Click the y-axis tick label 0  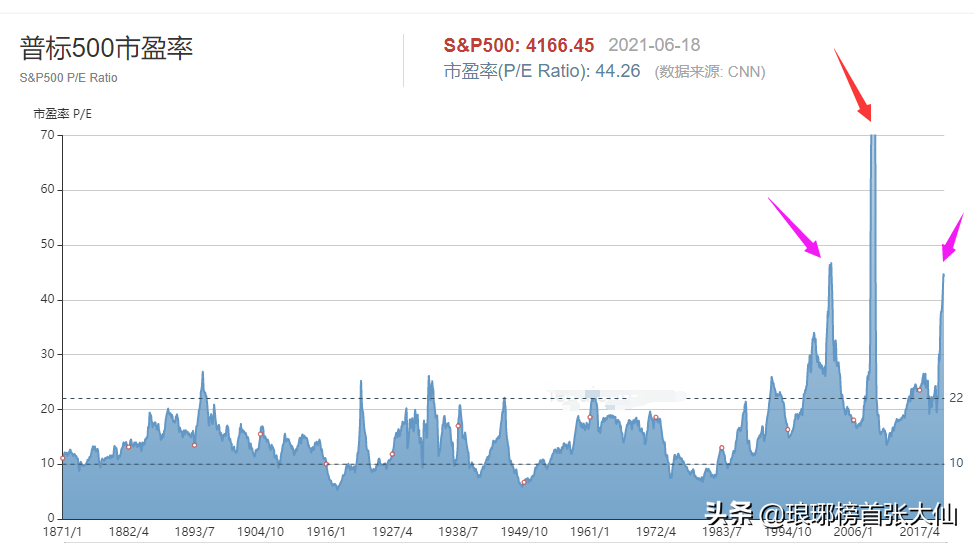tap(51, 518)
